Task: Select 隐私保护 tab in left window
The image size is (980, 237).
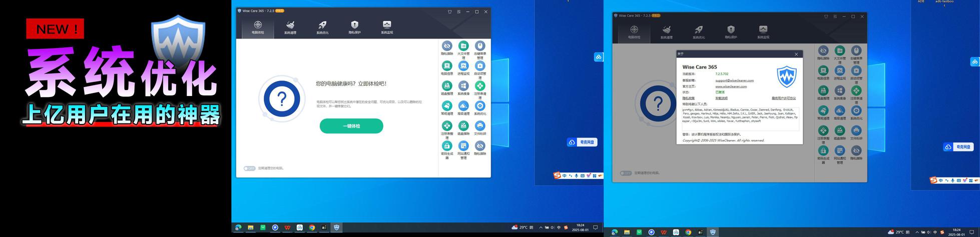Action: point(354,27)
